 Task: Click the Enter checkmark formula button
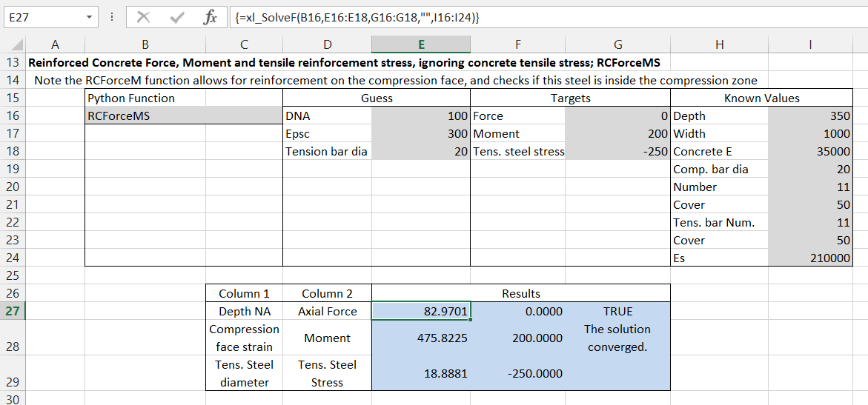176,17
